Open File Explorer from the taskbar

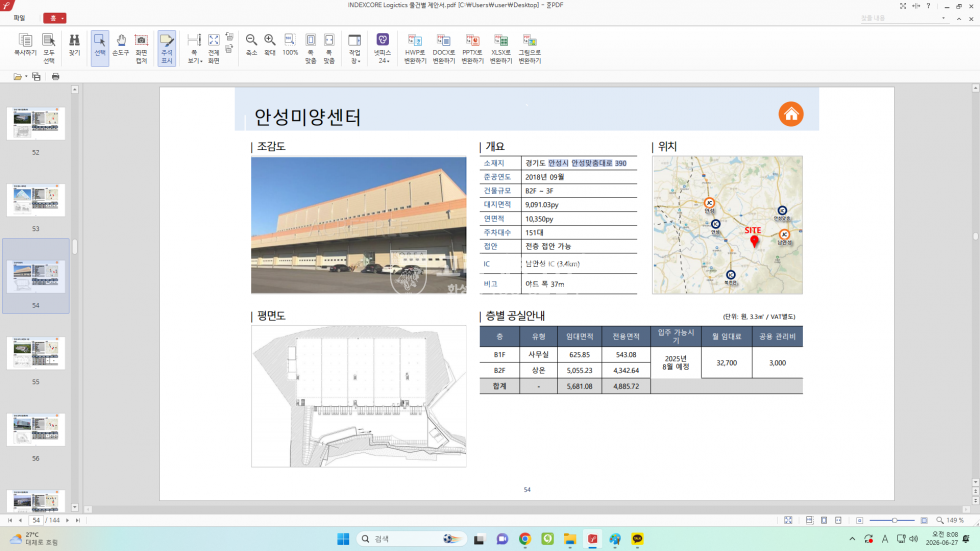569,539
